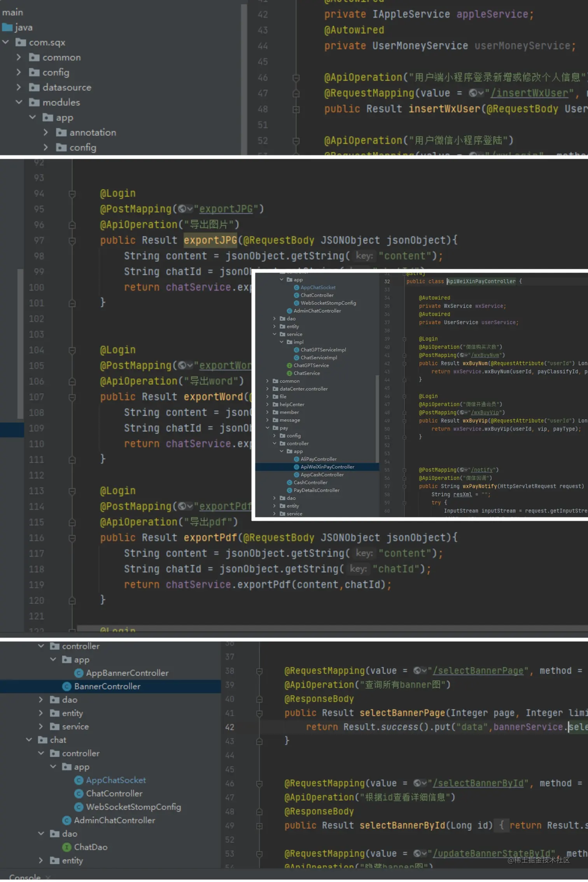The height and width of the screenshot is (882, 588).
Task: Collapse exportPdf method using line 116 fold icon
Action: [72, 539]
